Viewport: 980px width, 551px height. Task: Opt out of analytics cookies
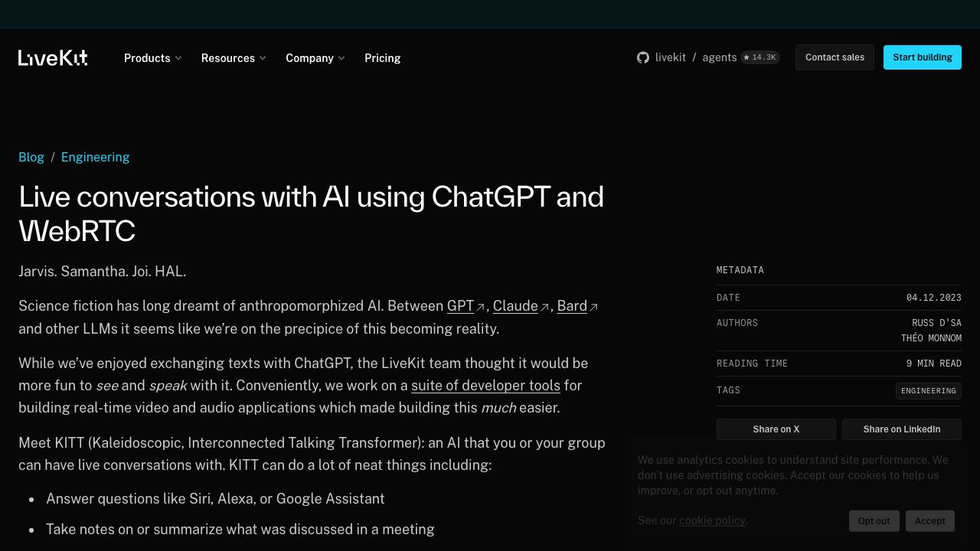point(874,520)
